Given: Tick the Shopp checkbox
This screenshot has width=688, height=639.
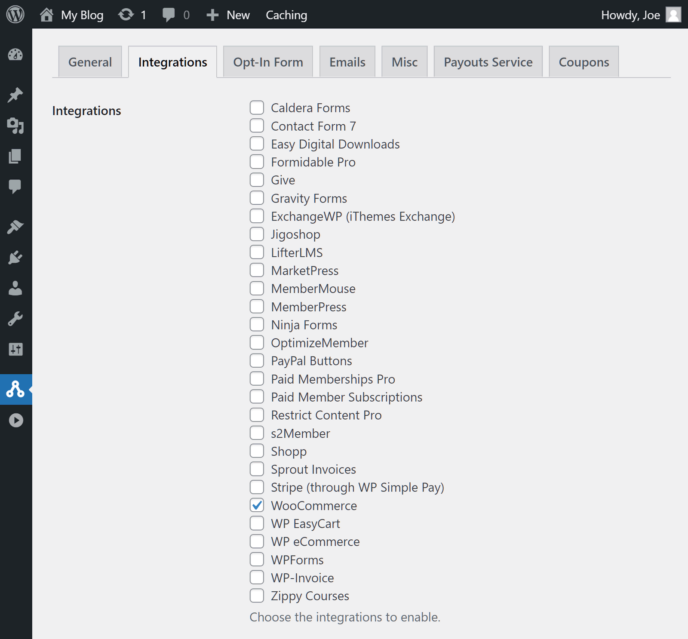Looking at the screenshot, I should pyautogui.click(x=257, y=450).
